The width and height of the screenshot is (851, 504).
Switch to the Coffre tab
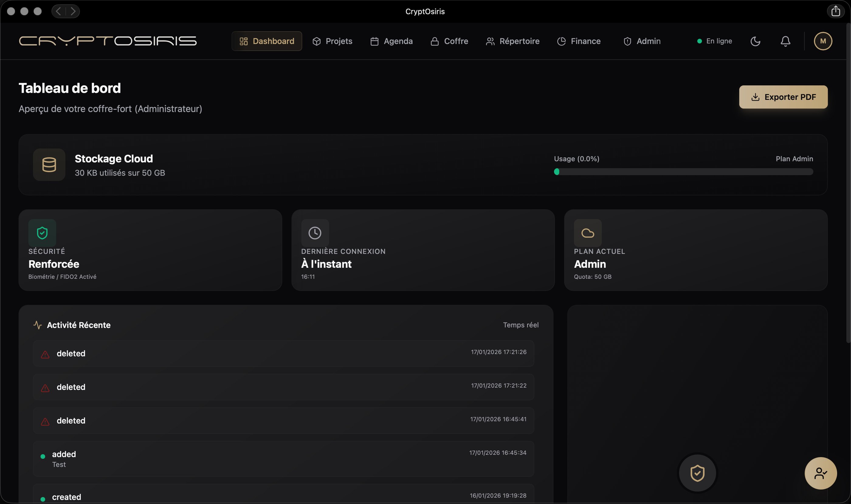[x=449, y=41]
